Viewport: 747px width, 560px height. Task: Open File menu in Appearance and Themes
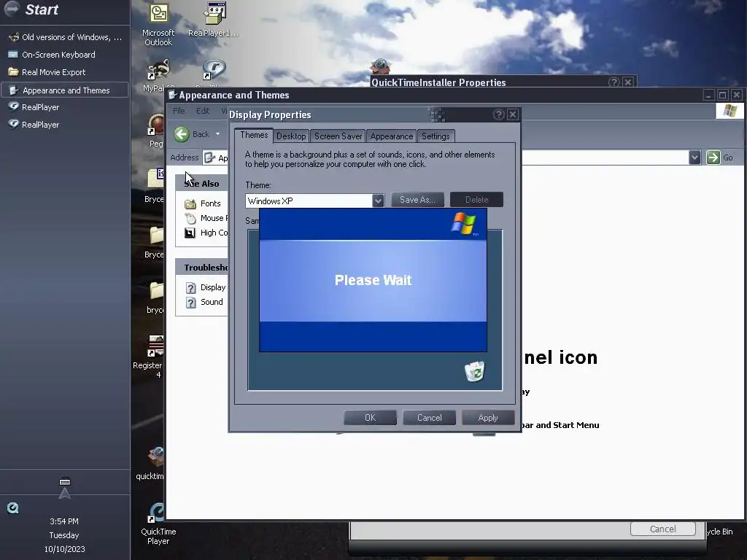click(x=179, y=111)
